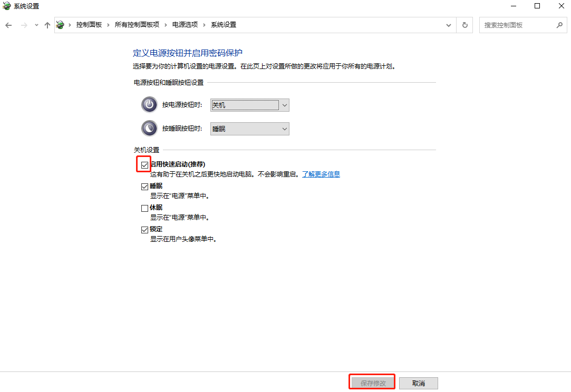Open the 按睡眠按钮时 dropdown

[x=250, y=129]
